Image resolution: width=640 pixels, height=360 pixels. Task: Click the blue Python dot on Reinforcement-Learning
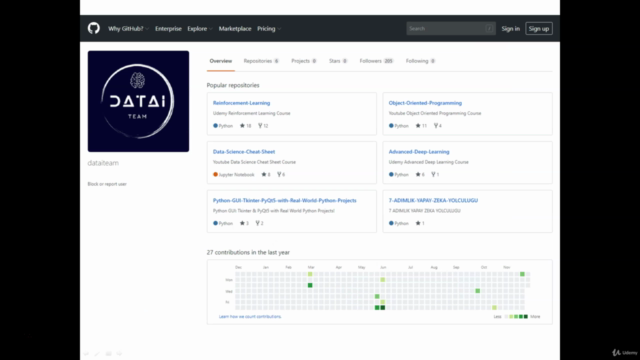[216, 126]
